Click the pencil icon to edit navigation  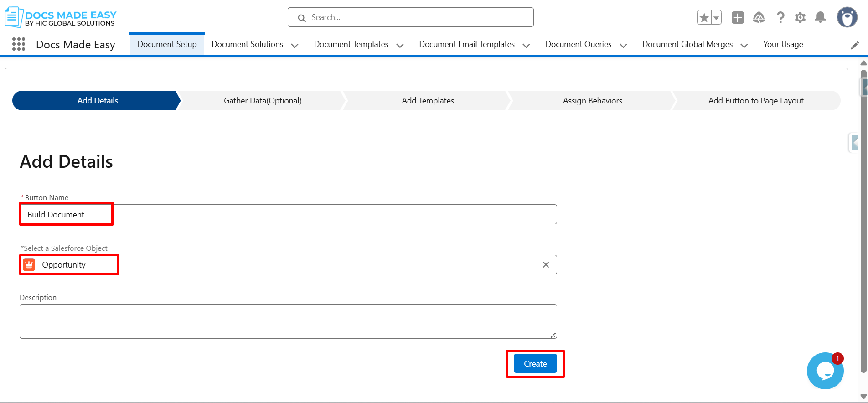[855, 45]
